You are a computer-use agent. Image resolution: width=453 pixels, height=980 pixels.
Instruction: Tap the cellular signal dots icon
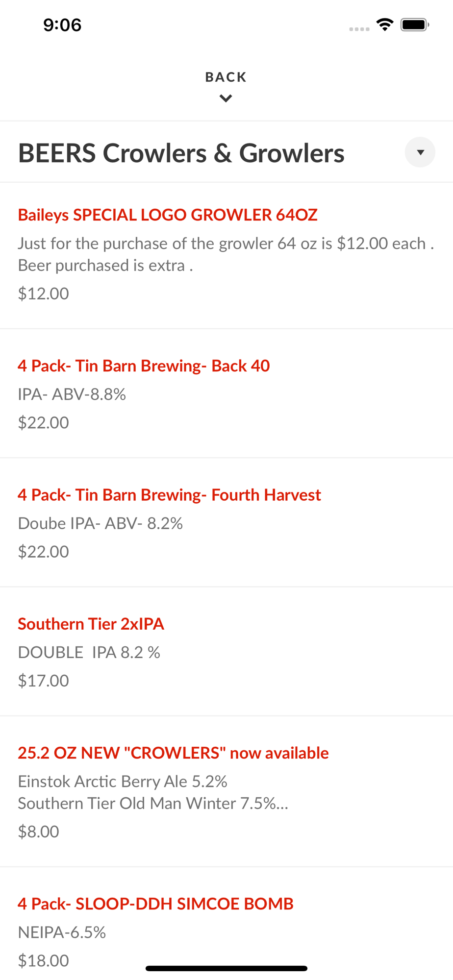coord(359,29)
